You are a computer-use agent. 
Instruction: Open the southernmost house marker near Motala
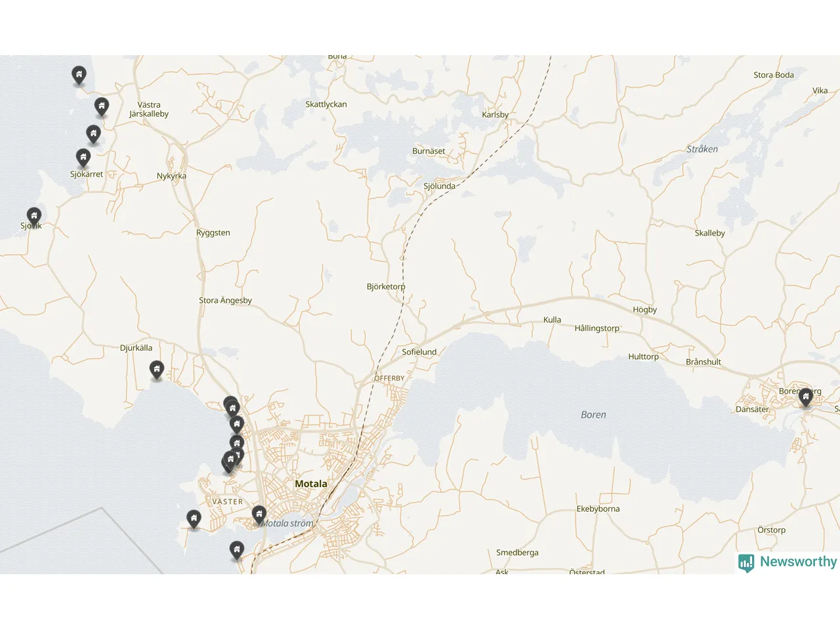[237, 550]
